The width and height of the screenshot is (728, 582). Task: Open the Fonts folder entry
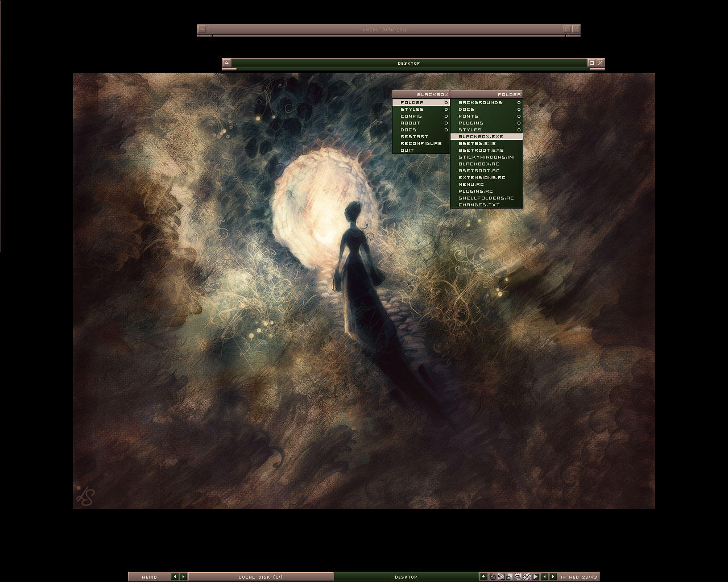(486, 116)
